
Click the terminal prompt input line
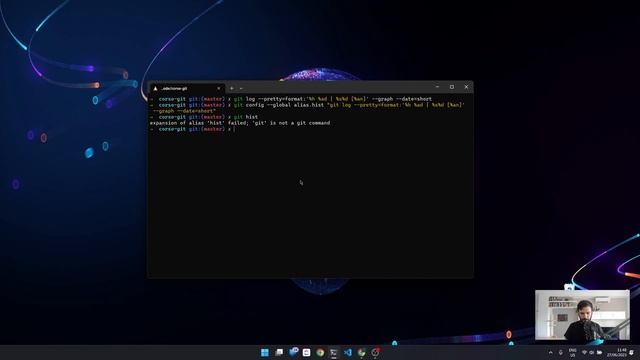(310, 129)
